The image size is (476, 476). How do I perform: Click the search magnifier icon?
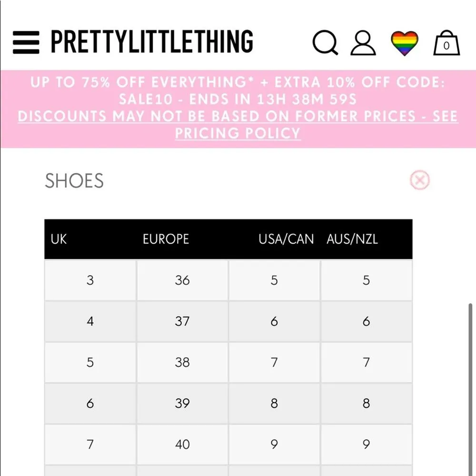coord(325,43)
